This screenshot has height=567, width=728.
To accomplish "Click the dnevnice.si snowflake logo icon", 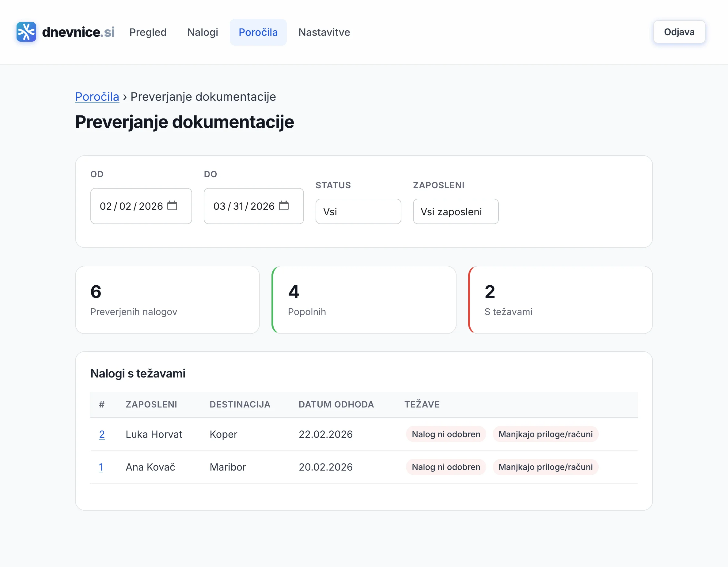I will click(x=26, y=32).
